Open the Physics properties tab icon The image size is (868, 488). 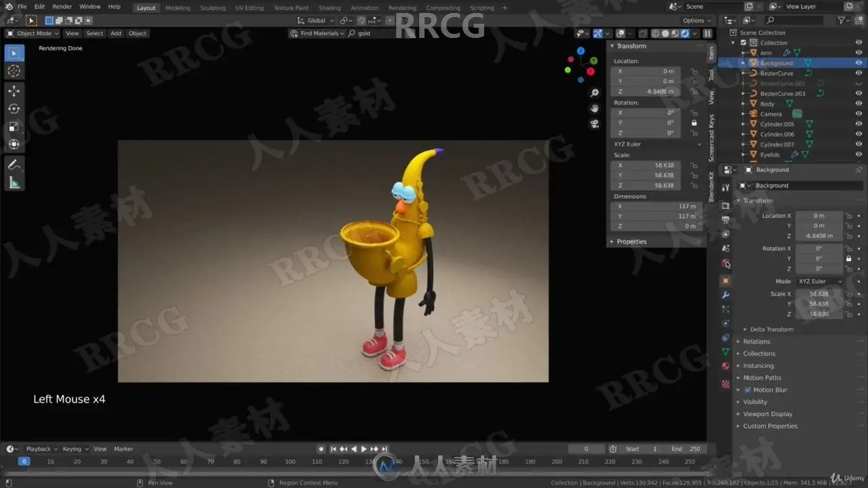(x=726, y=323)
